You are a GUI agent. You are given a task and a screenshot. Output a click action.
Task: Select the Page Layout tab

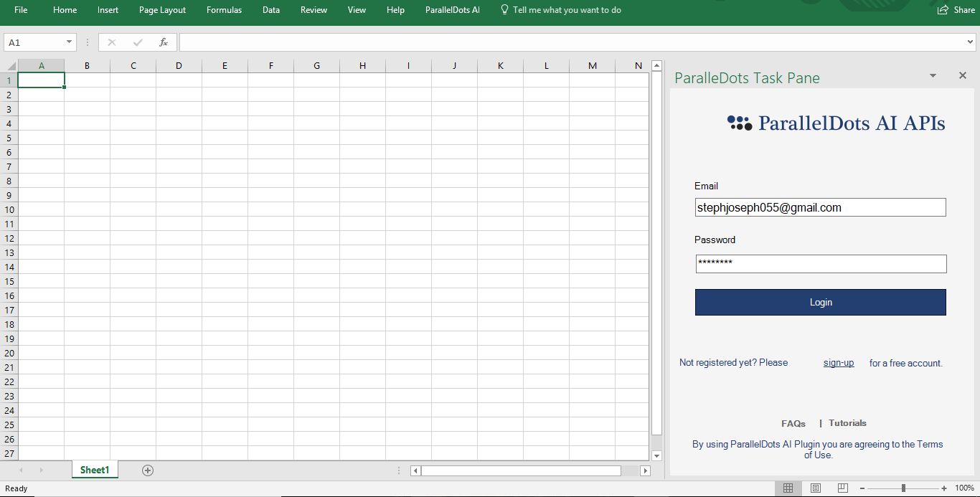click(162, 10)
